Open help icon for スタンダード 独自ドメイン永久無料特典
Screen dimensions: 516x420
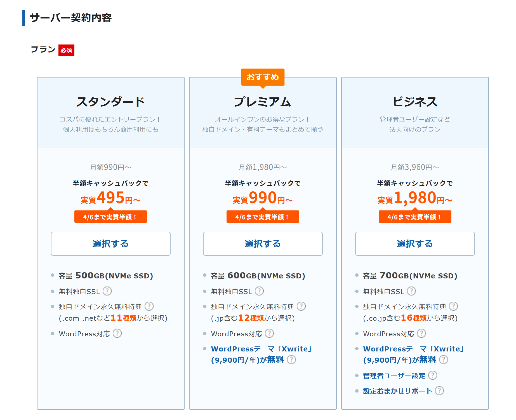click(149, 306)
